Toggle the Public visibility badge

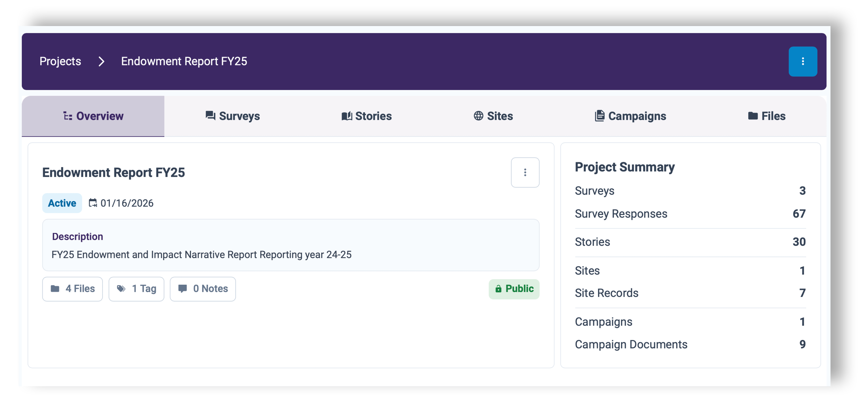coord(514,289)
